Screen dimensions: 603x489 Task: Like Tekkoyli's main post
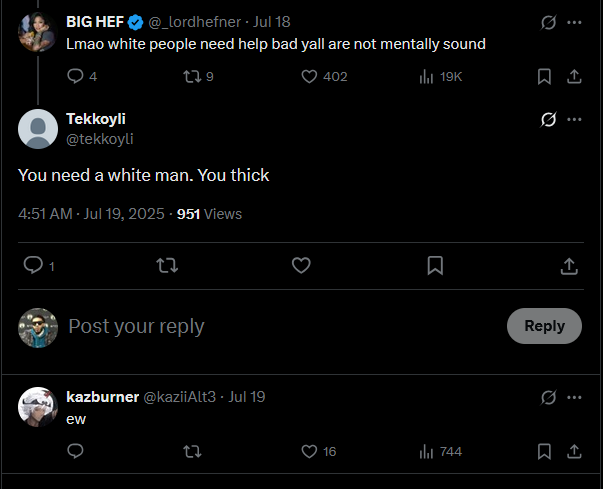click(301, 265)
